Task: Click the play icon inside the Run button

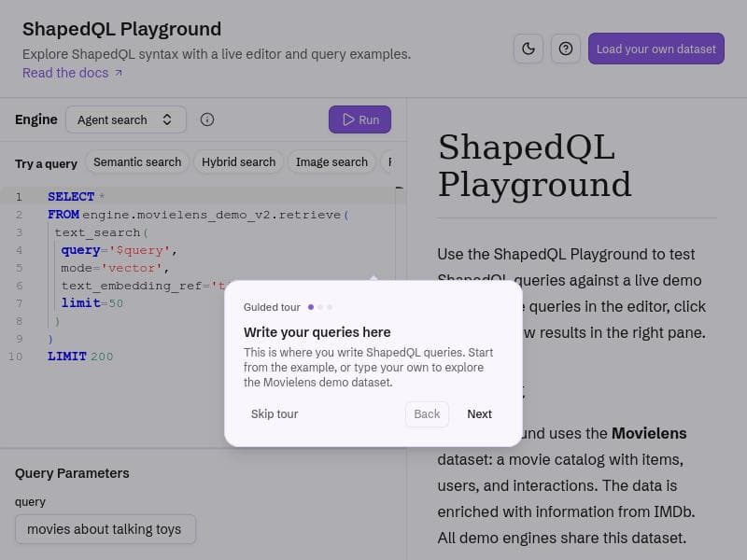Action: (347, 119)
